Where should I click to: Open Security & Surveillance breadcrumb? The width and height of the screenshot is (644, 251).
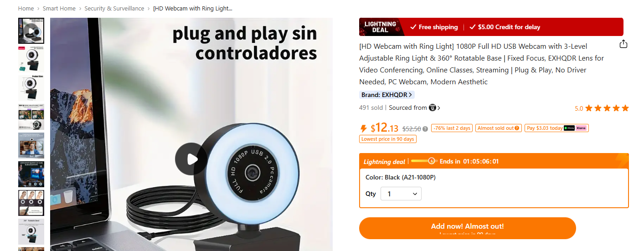pyautogui.click(x=114, y=9)
